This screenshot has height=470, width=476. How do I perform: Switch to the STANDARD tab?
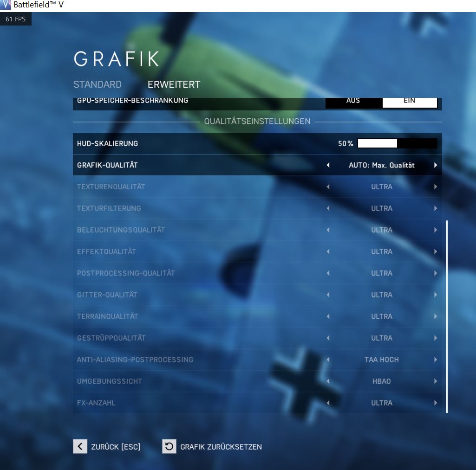[98, 84]
